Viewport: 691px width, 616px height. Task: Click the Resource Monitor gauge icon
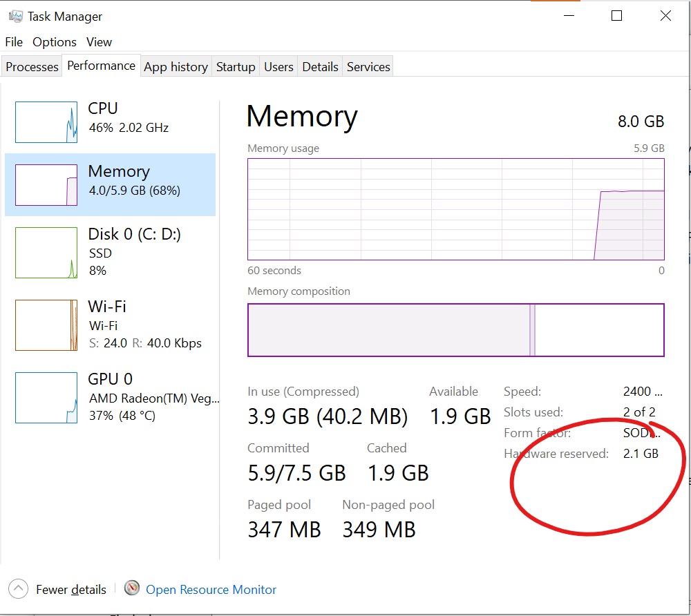click(132, 588)
